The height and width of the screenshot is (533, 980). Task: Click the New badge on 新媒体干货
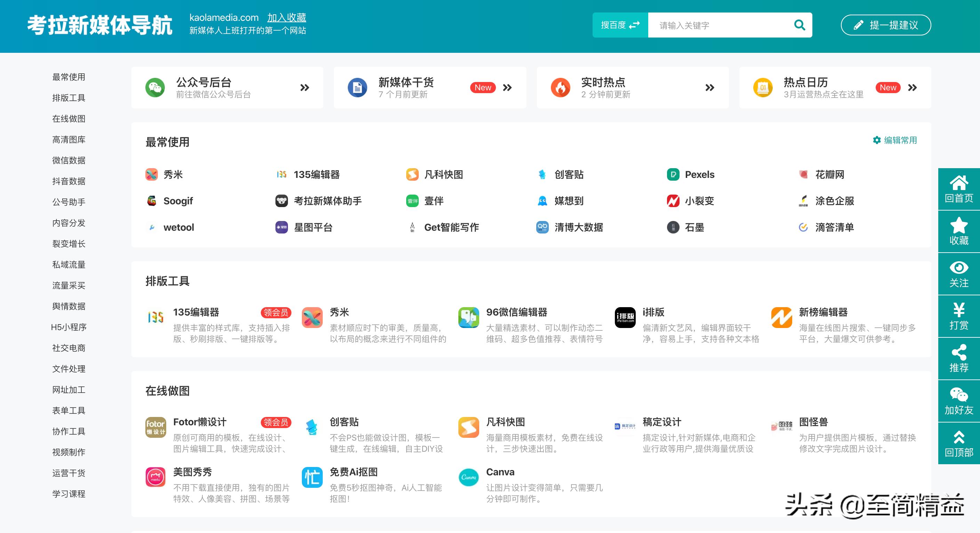pyautogui.click(x=482, y=88)
